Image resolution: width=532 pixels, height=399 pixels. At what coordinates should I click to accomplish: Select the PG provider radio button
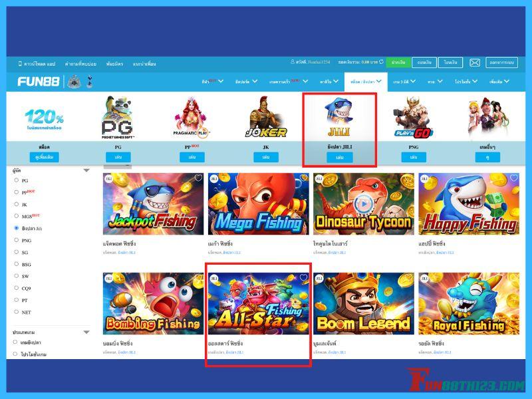click(16, 180)
